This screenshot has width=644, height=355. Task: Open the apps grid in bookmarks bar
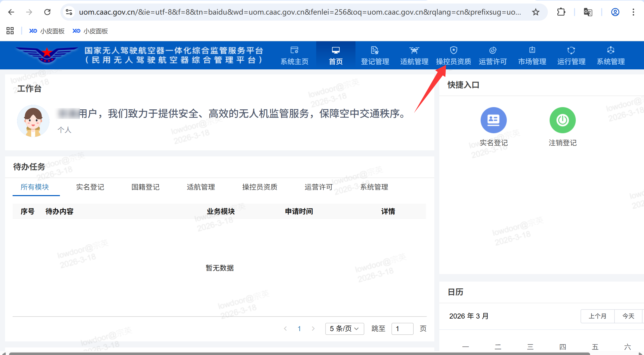click(x=10, y=31)
